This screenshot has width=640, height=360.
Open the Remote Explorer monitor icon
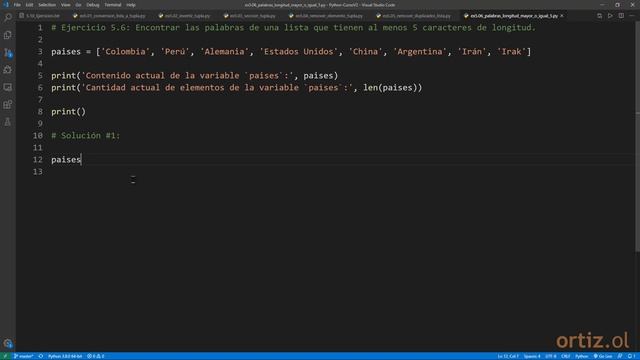point(8,87)
